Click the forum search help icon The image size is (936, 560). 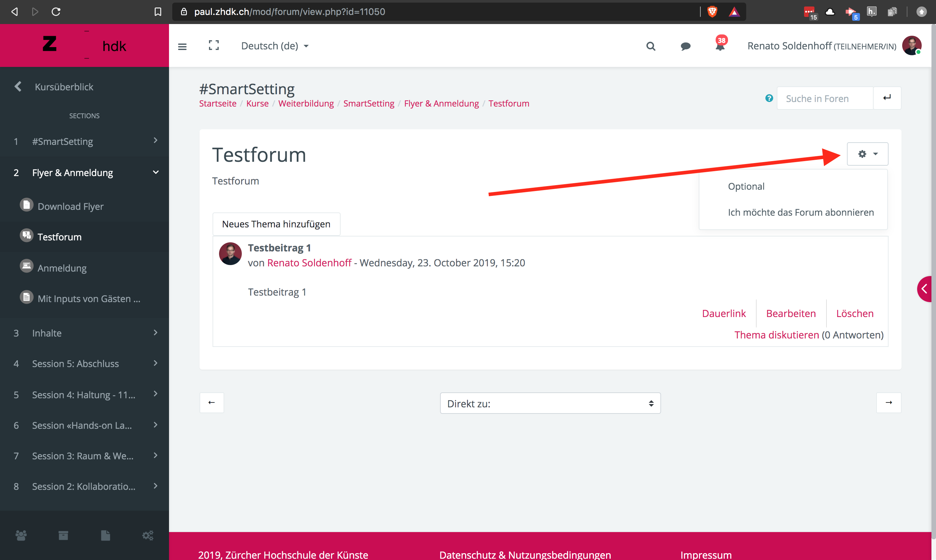[x=769, y=98]
